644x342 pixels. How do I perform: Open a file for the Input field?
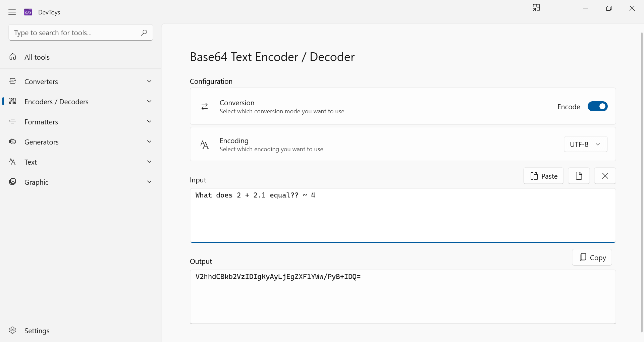578,176
